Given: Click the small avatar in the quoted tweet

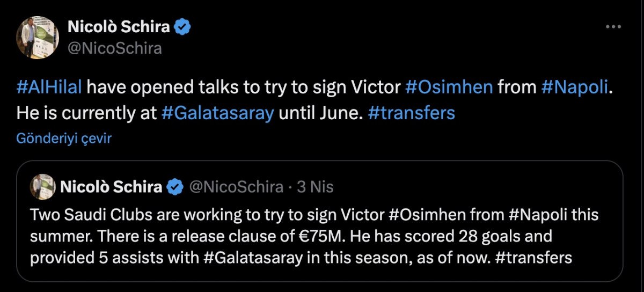Looking at the screenshot, I should point(42,187).
